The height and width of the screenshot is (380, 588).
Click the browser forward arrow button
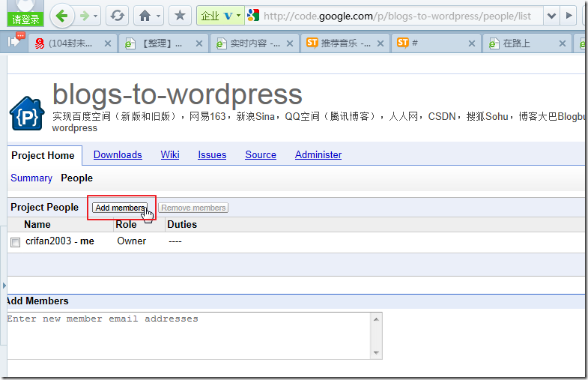click(85, 16)
